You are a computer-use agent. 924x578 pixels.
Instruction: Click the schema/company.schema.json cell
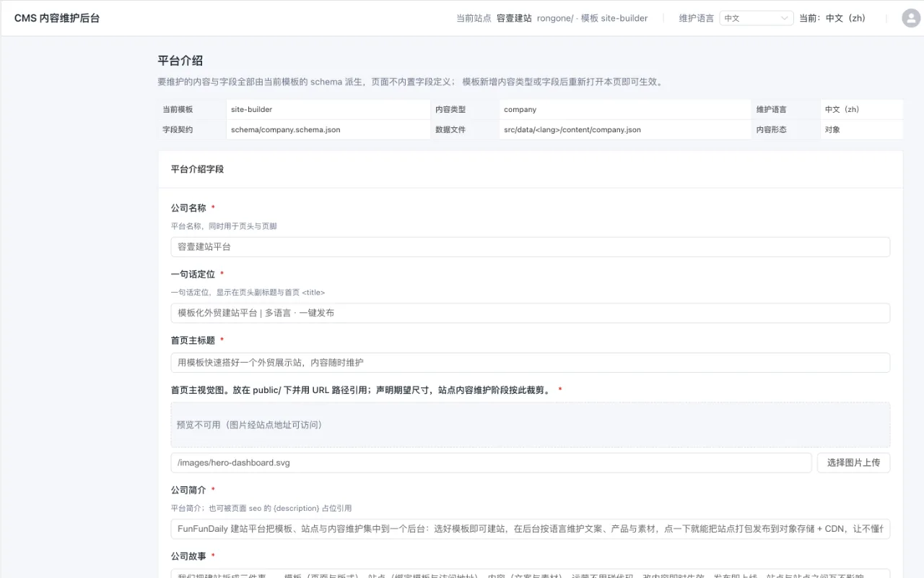point(328,130)
